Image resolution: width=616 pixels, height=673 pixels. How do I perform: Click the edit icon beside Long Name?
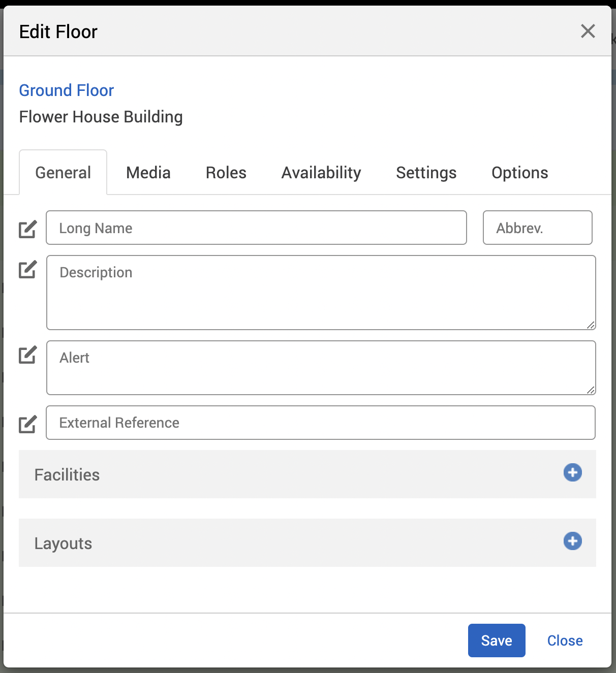[27, 229]
